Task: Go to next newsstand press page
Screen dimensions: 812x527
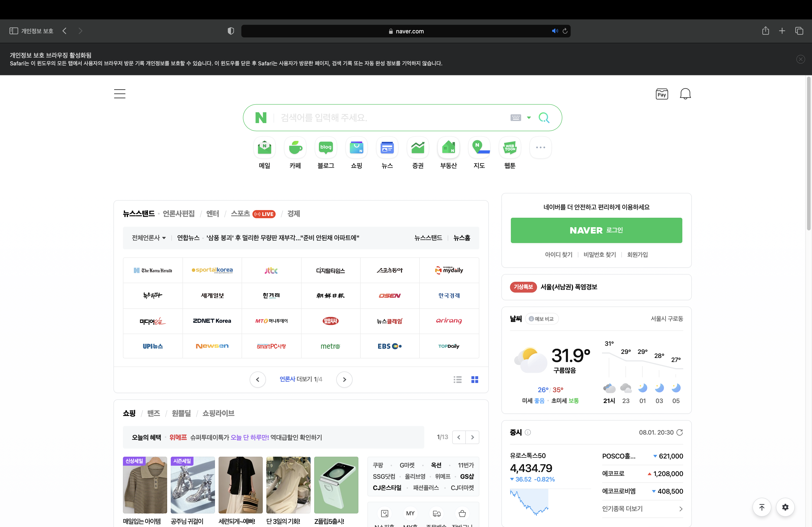Action: point(344,379)
